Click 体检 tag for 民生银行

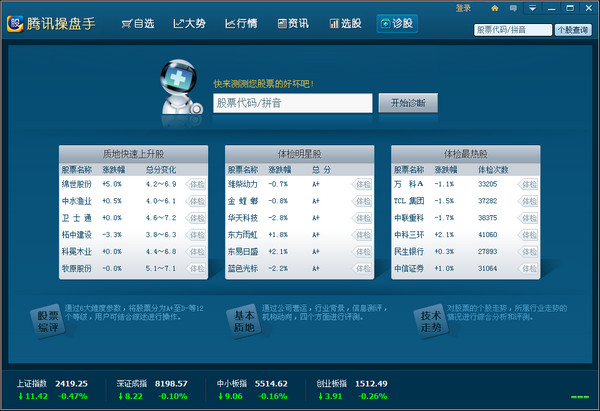pyautogui.click(x=528, y=252)
